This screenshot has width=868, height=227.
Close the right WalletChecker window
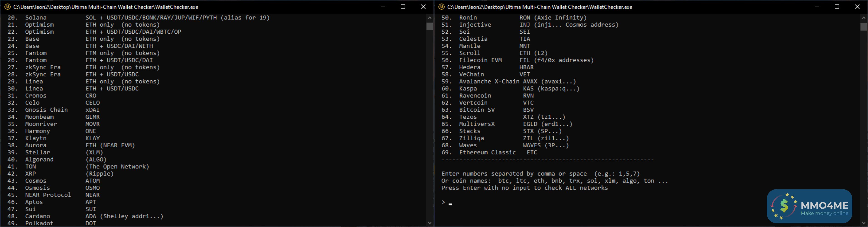coord(857,7)
